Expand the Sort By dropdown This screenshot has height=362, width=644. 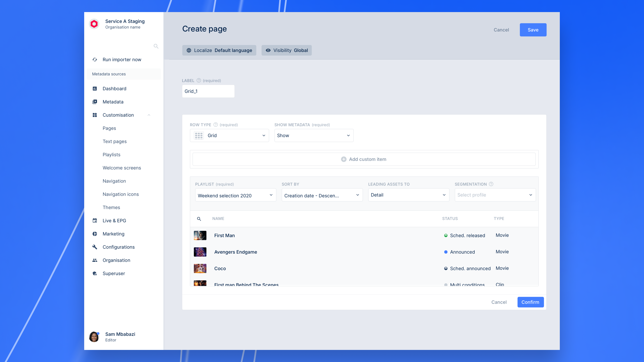tap(322, 195)
